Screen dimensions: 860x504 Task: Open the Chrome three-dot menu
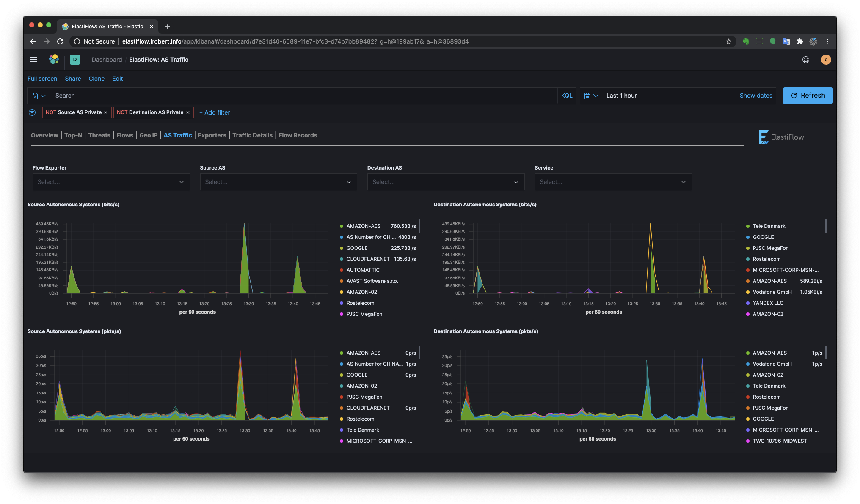pyautogui.click(x=827, y=41)
